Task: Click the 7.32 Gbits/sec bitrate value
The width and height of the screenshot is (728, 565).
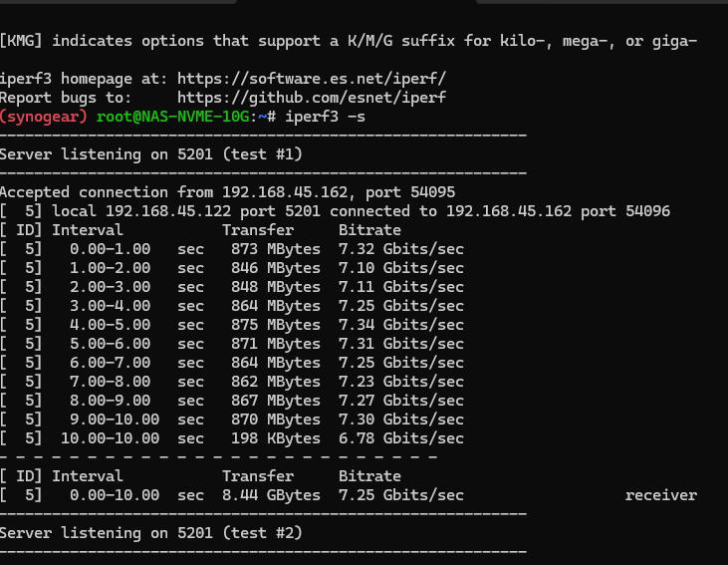Action: click(x=401, y=249)
